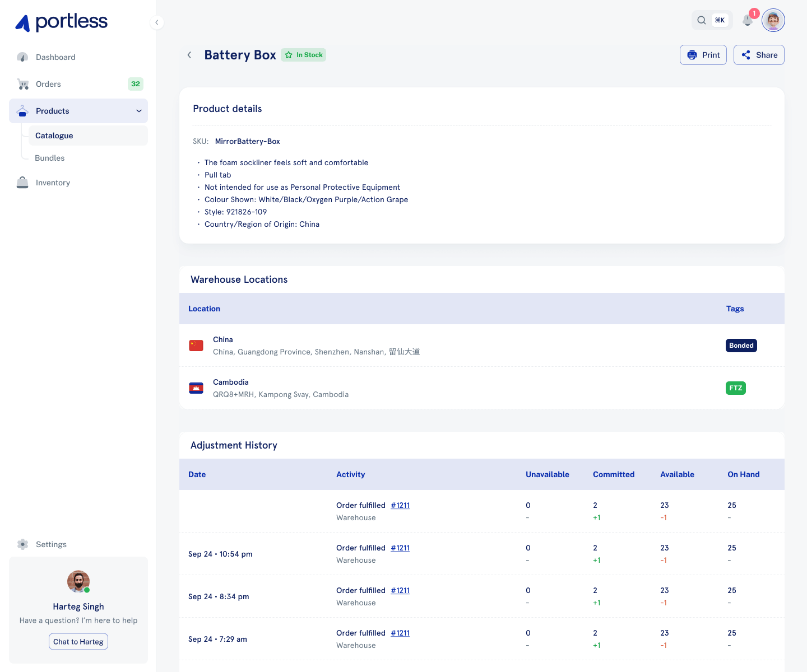Open Settings in the sidebar

click(78, 544)
